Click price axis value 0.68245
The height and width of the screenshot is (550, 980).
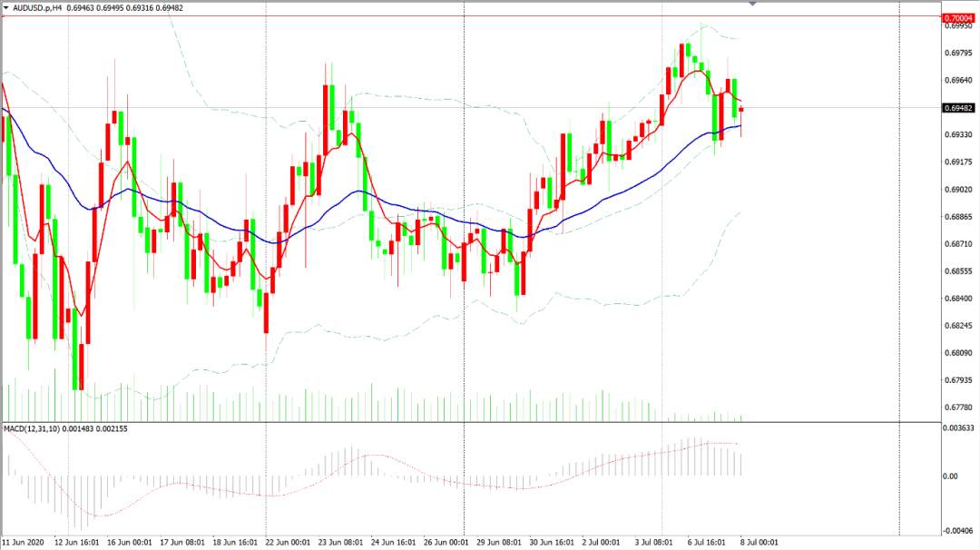coord(958,326)
